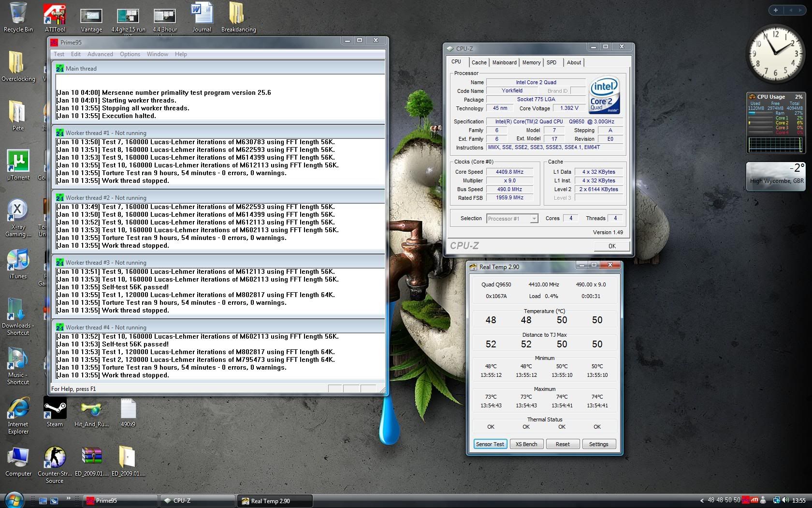Launch X-ray Gaming shortcut
This screenshot has height=508, width=812.
(18, 219)
